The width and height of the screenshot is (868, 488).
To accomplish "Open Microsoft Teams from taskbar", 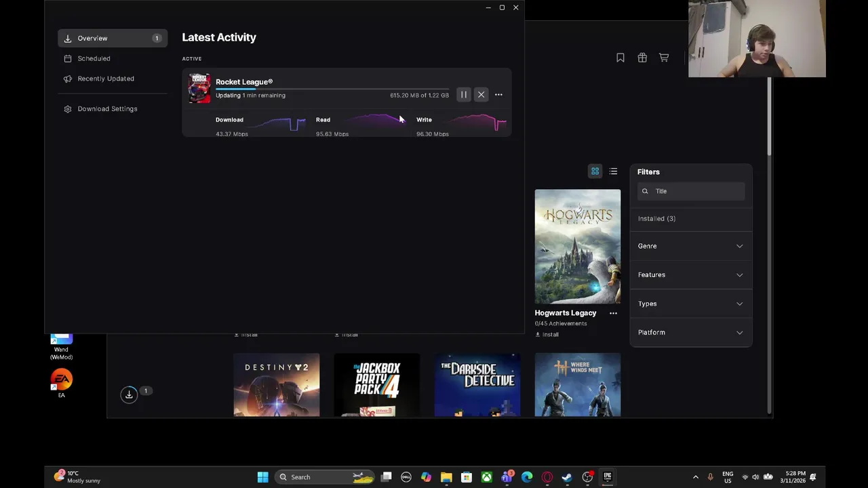I will click(507, 477).
